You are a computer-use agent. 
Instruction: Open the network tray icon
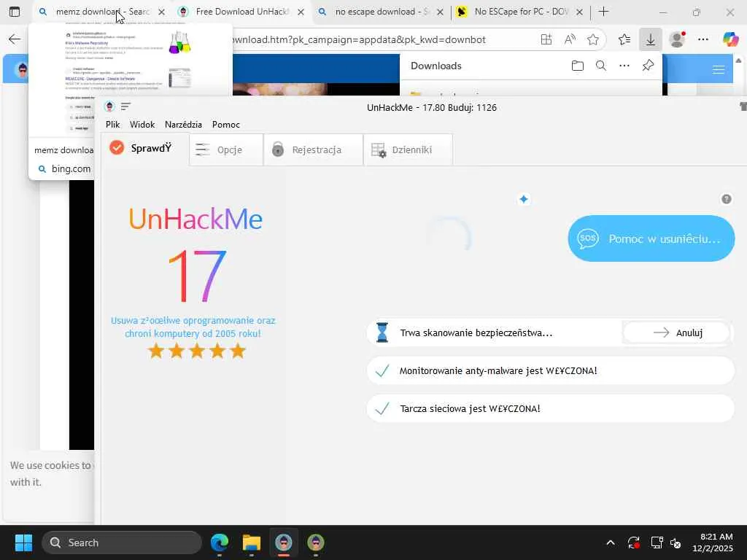(x=657, y=542)
